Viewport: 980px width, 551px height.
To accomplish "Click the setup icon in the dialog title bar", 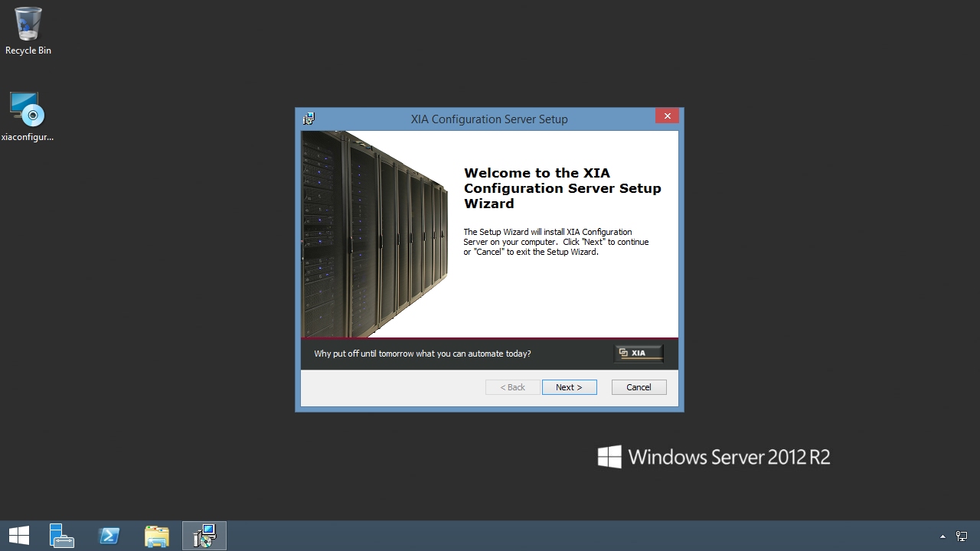I will point(309,119).
